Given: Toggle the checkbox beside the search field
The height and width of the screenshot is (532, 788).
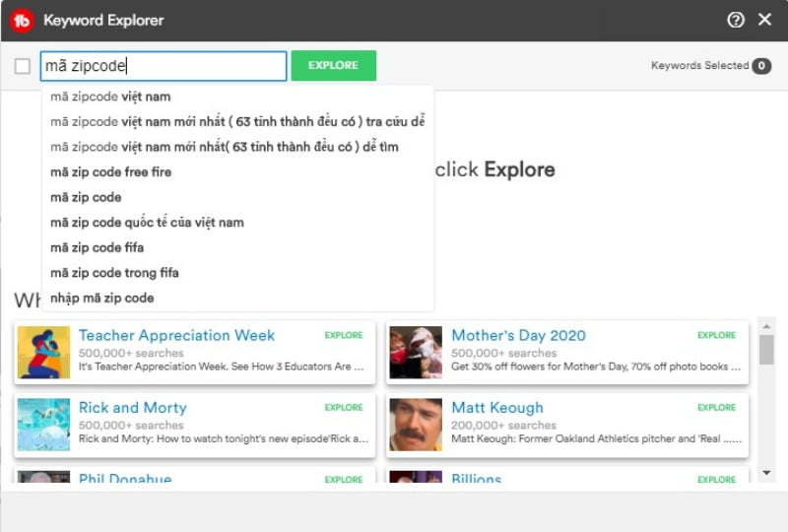Looking at the screenshot, I should (x=23, y=66).
